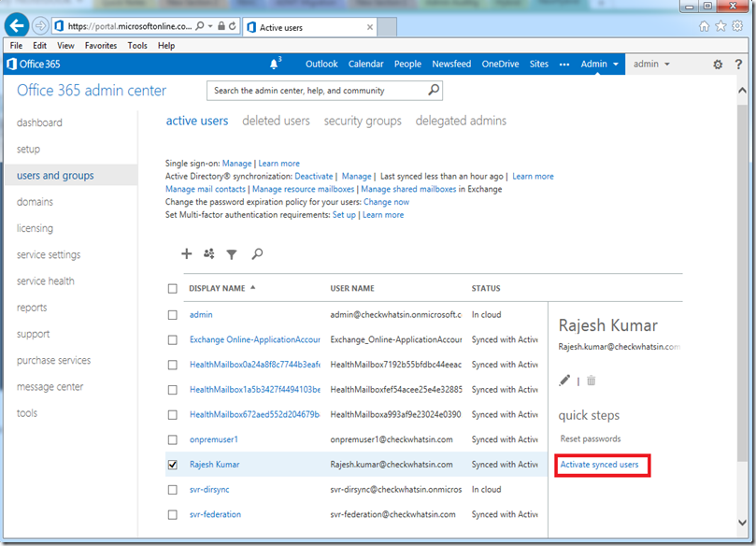Click the browser address bar URL
Image resolution: width=756 pixels, height=546 pixels.
130,26
